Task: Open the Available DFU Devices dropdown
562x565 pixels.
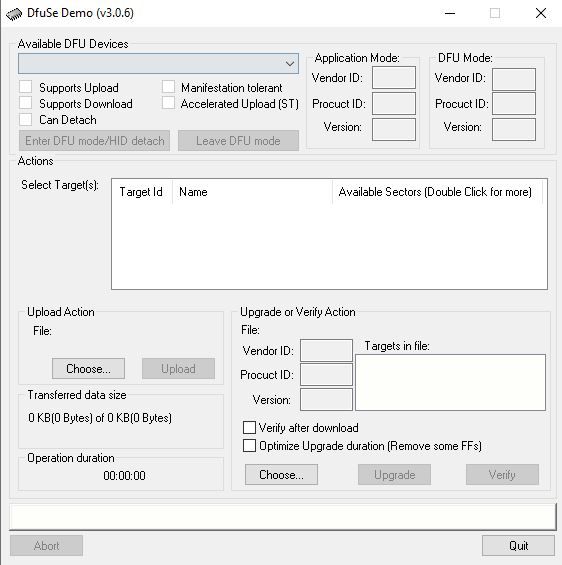Action: point(159,64)
